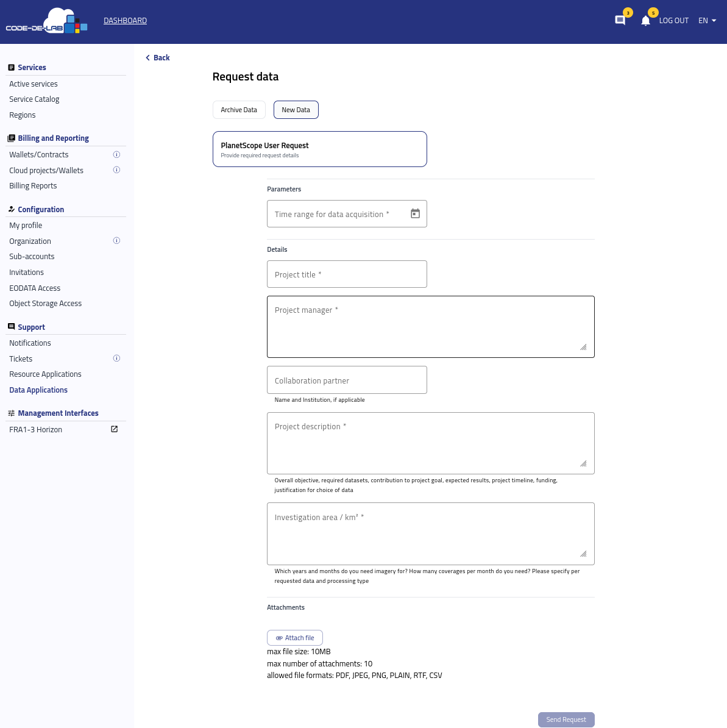Image resolution: width=727 pixels, height=728 pixels.
Task: Open Resource Applications page
Action: (46, 374)
